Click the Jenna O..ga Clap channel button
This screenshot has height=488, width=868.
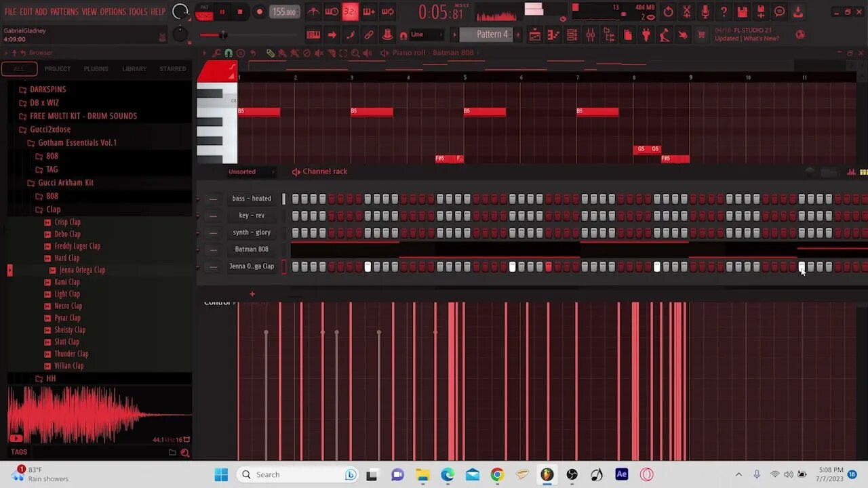pyautogui.click(x=252, y=266)
